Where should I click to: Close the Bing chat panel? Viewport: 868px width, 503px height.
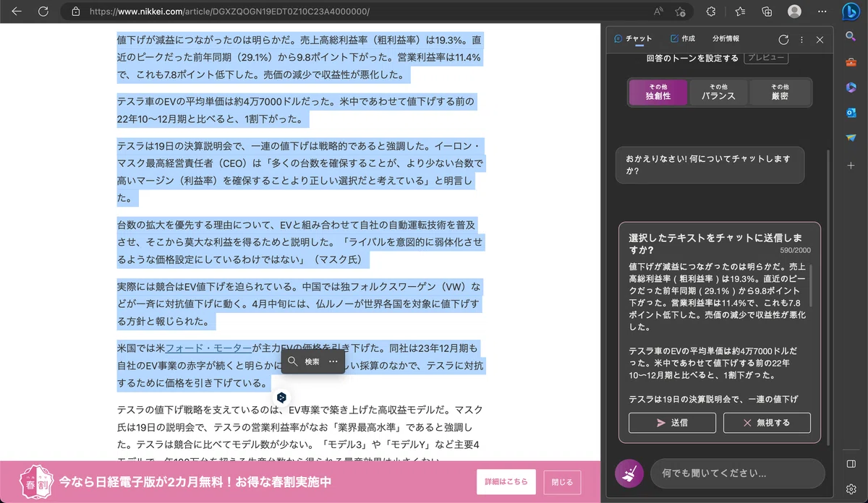[x=820, y=40]
